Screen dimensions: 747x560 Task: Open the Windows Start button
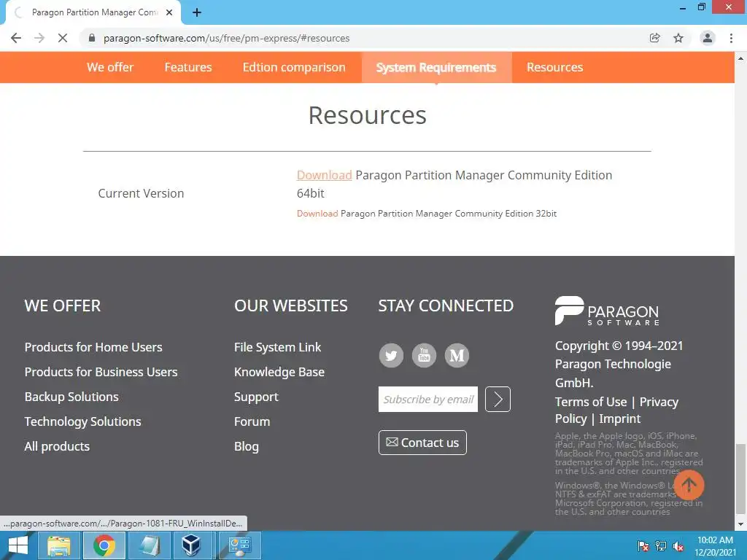tap(18, 545)
